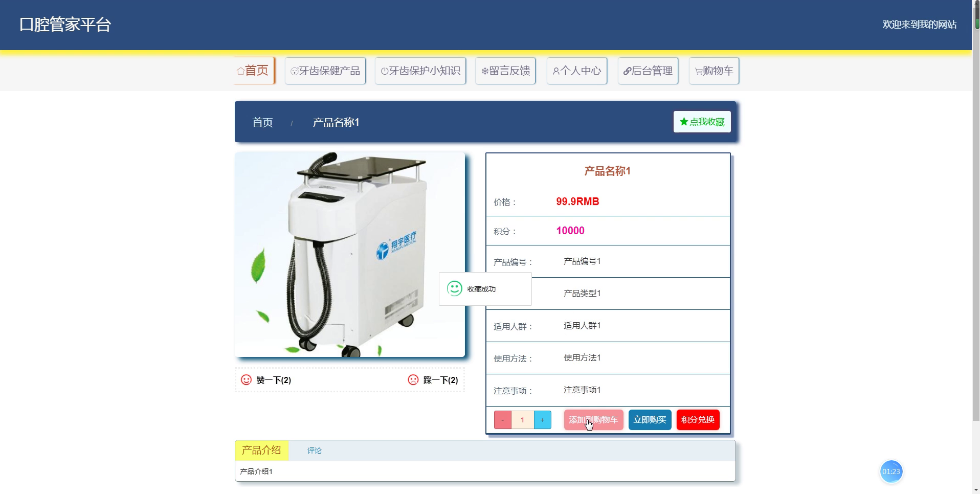Open 牙齿保护小知识 navigation item
Screen dimensions: 980x494
[420, 71]
